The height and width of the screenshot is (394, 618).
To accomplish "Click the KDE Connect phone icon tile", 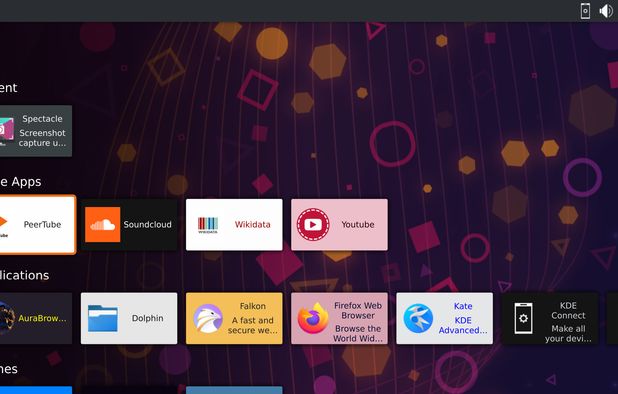I will pyautogui.click(x=523, y=318).
